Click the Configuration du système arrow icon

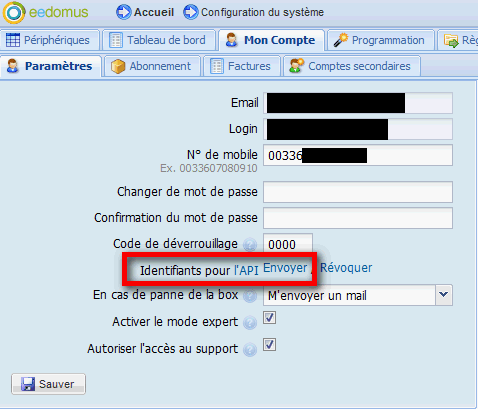coord(191,12)
